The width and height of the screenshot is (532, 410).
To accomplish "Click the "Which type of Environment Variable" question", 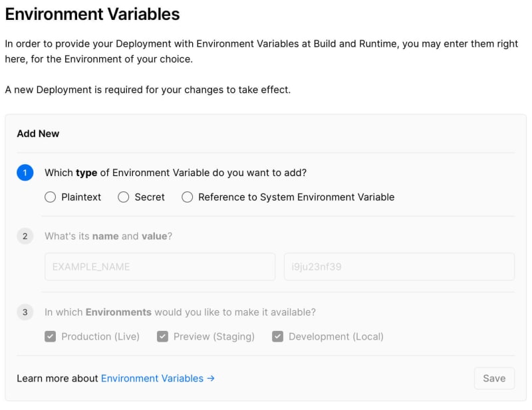I will pos(176,173).
